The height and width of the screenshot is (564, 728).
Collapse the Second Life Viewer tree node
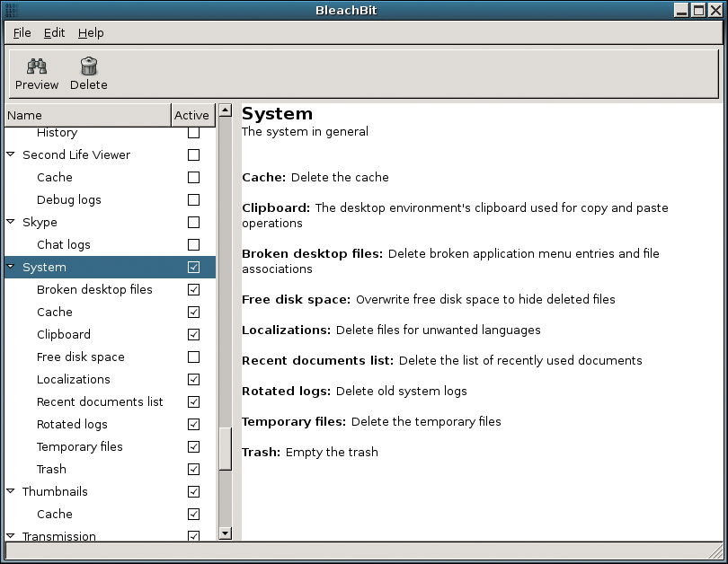pos(11,154)
